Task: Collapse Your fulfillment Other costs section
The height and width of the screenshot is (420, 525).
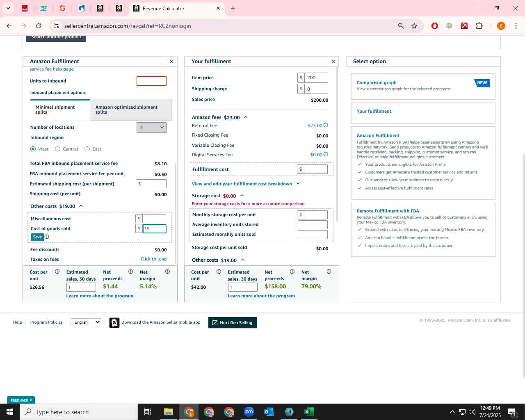Action: pyautogui.click(x=242, y=260)
